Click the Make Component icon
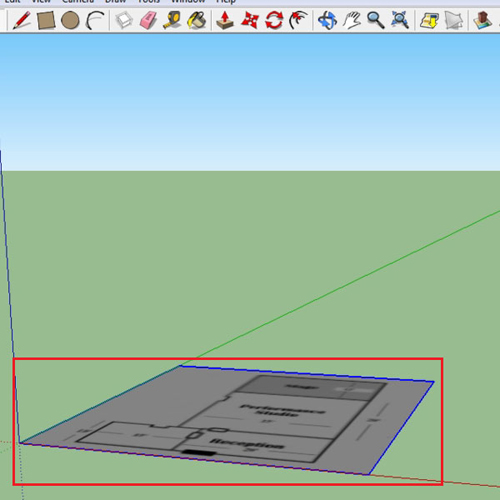The width and height of the screenshot is (500, 500). click(124, 20)
